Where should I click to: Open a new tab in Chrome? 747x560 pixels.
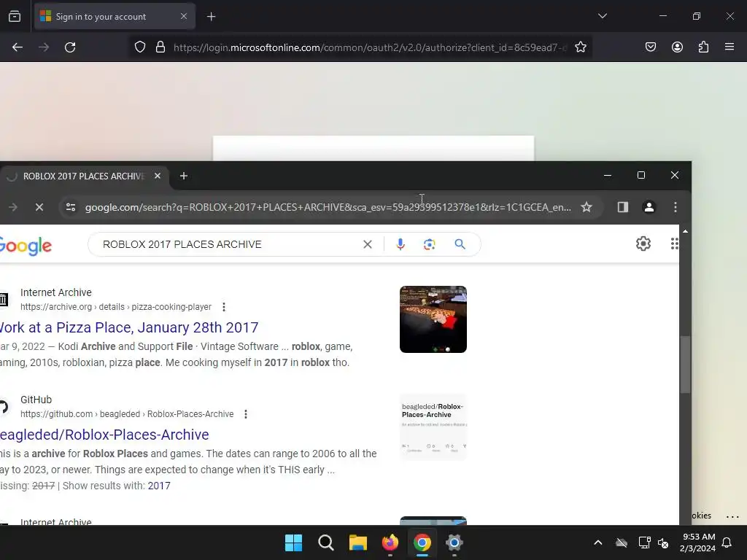pos(183,176)
